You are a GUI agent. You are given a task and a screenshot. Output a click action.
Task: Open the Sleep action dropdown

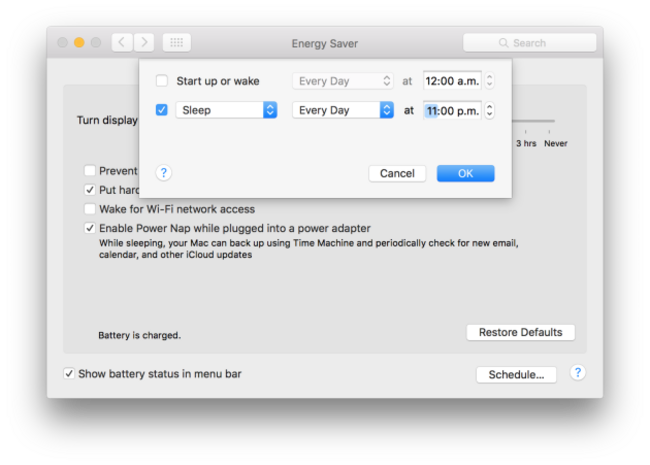click(x=226, y=110)
